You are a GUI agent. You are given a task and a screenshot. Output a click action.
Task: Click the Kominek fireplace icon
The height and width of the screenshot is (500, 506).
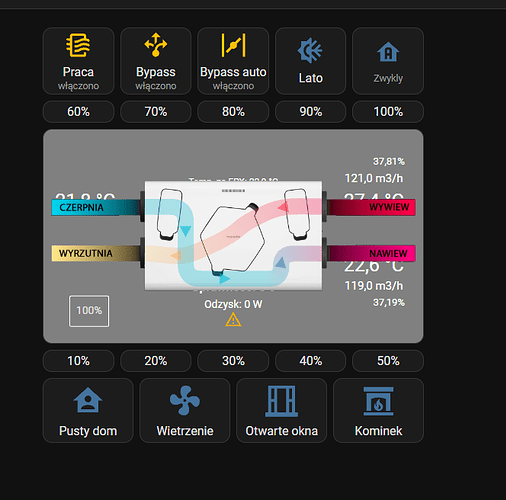coord(378,401)
